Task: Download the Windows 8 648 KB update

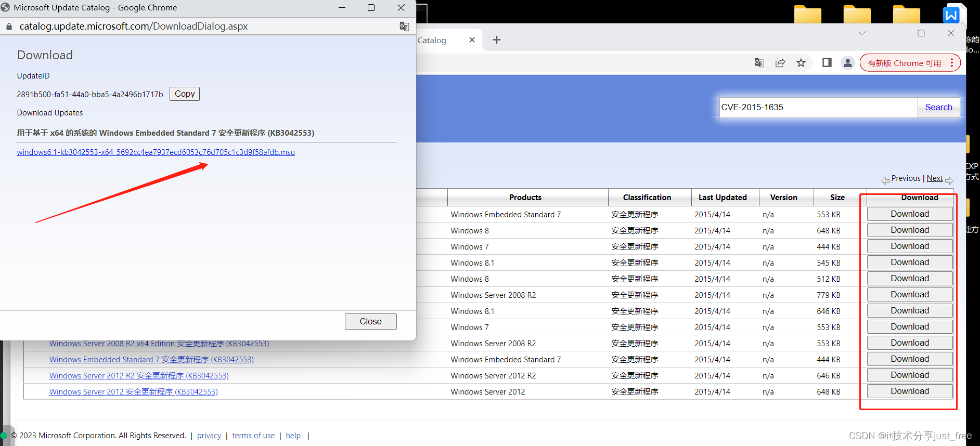Action: point(910,230)
